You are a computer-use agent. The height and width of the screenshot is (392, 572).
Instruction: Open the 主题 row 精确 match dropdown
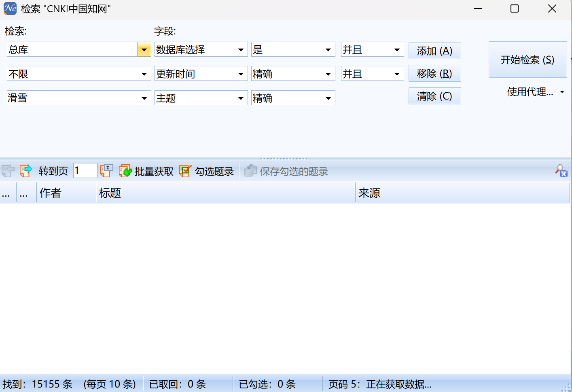tap(328, 98)
